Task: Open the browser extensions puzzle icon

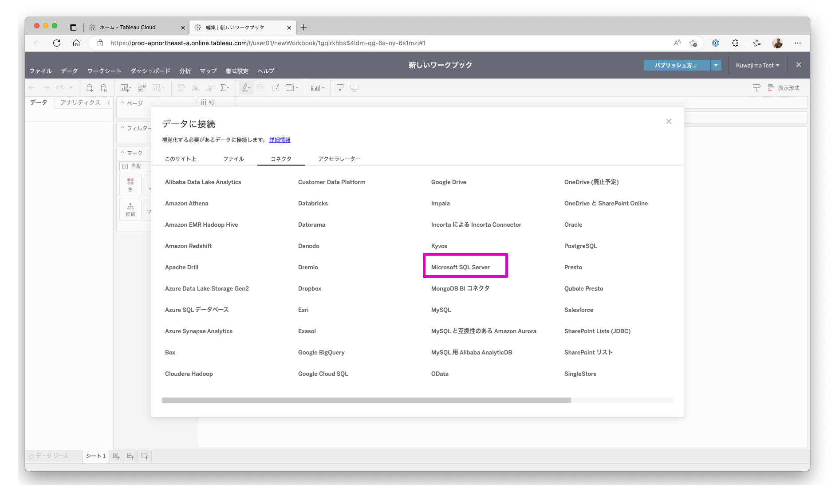Action: (735, 43)
